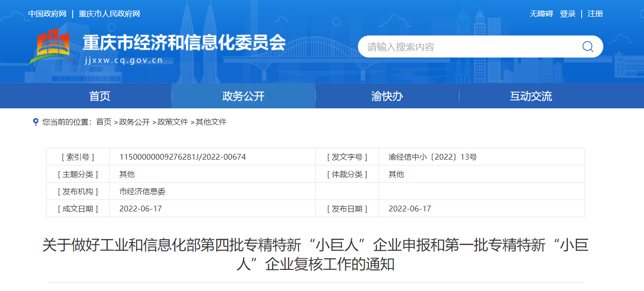Click the 重庆市经济和信息化委员会 site title
This screenshot has width=644, height=291.
(184, 44)
